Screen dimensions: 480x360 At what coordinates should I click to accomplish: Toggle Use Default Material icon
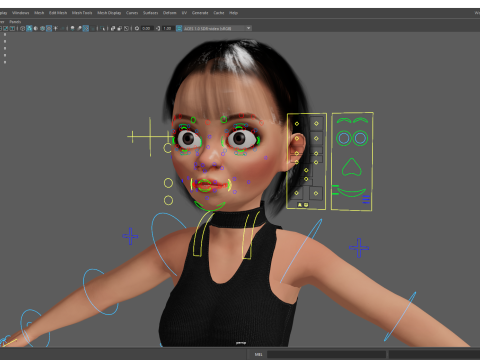tap(36, 28)
